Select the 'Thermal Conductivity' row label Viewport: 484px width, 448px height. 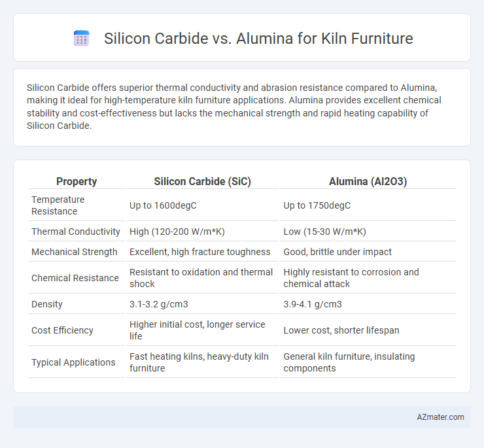[76, 232]
